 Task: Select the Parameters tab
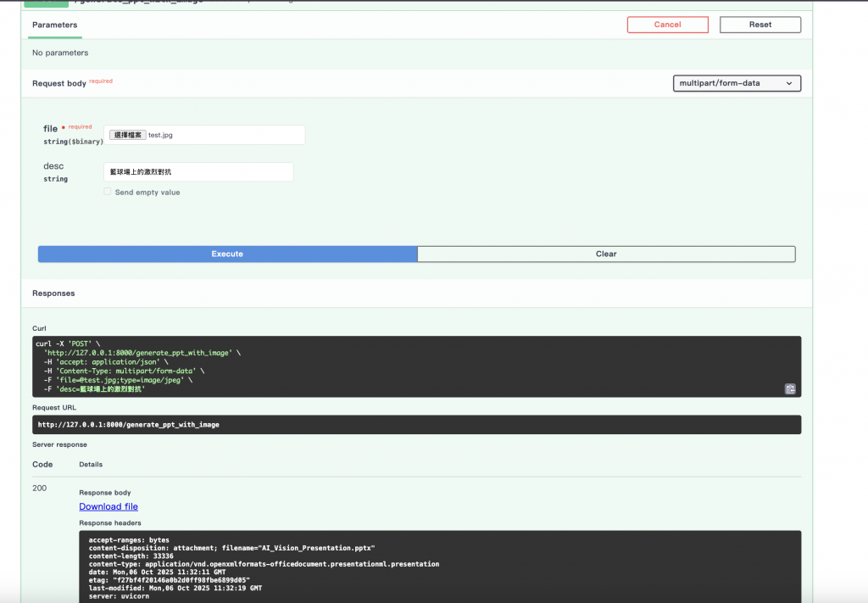55,25
